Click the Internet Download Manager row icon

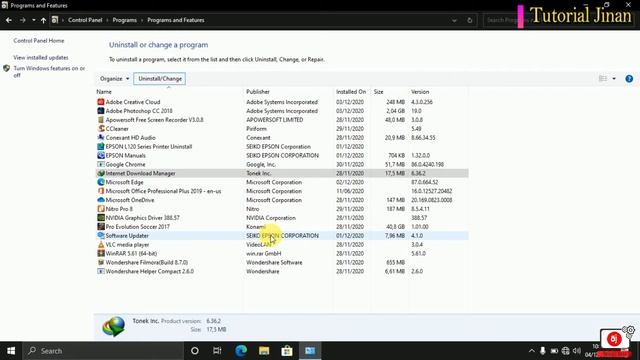(x=101, y=173)
